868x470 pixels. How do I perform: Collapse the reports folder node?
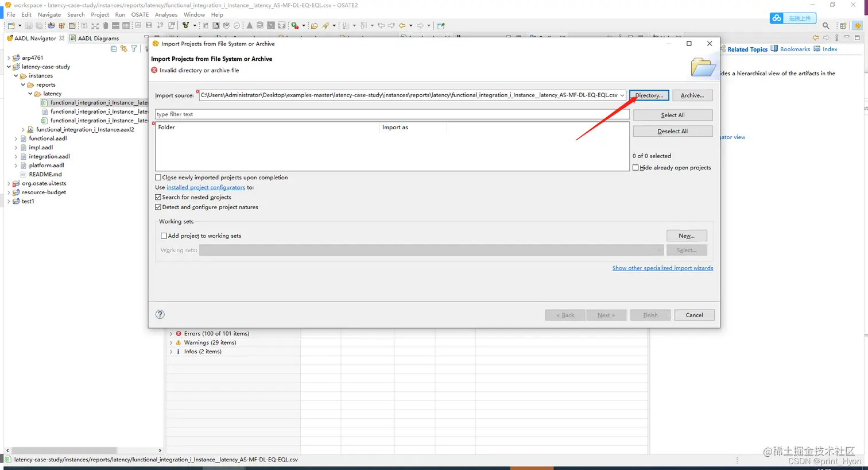tap(24, 84)
